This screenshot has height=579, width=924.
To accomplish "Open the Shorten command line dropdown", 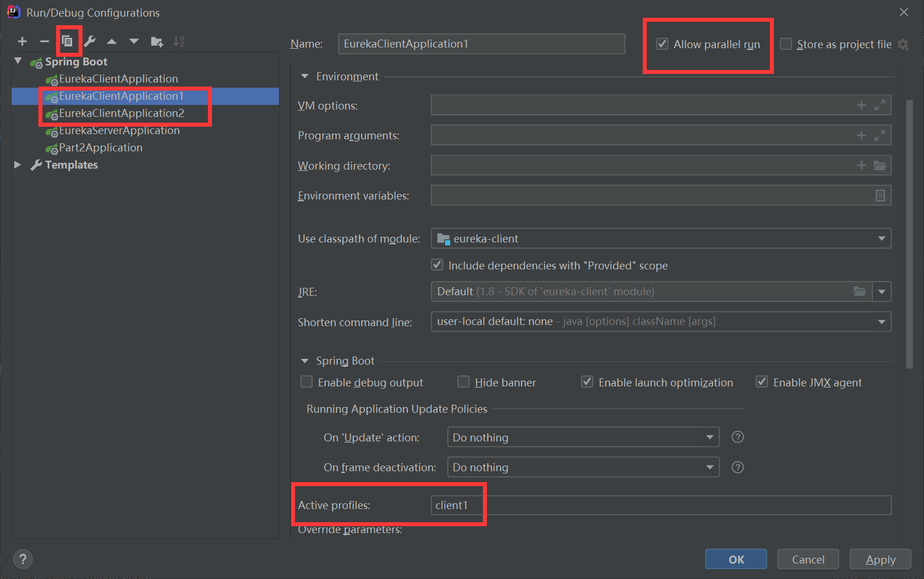I will point(882,322).
